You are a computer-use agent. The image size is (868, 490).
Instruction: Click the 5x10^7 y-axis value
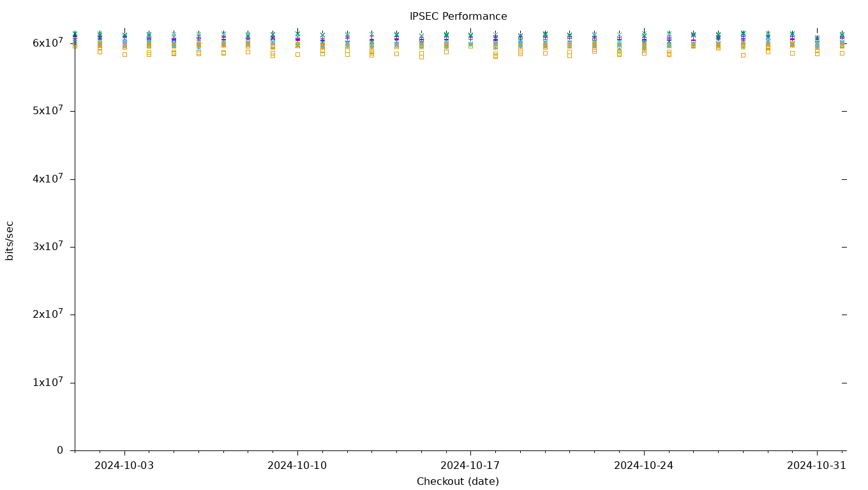coord(48,110)
